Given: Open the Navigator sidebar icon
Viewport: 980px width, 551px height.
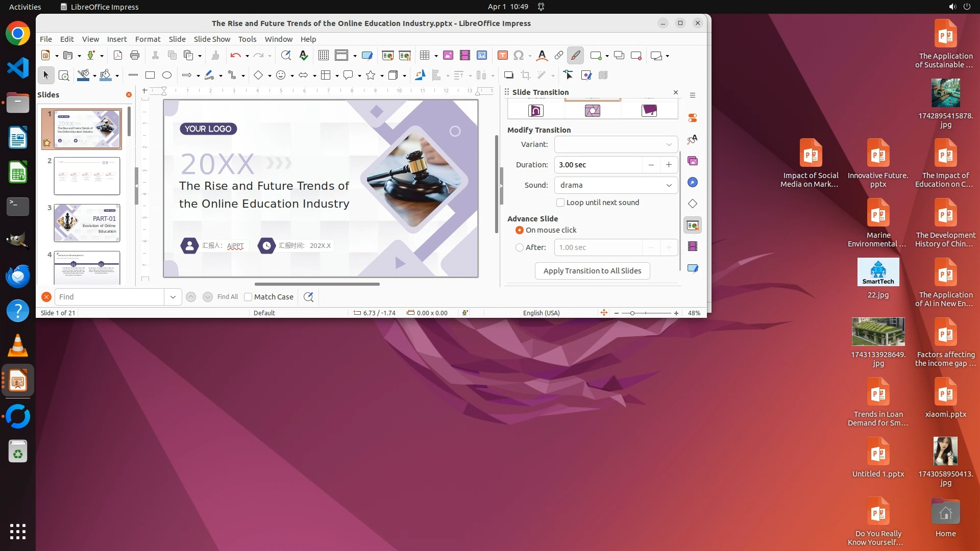Looking at the screenshot, I should tap(693, 182).
